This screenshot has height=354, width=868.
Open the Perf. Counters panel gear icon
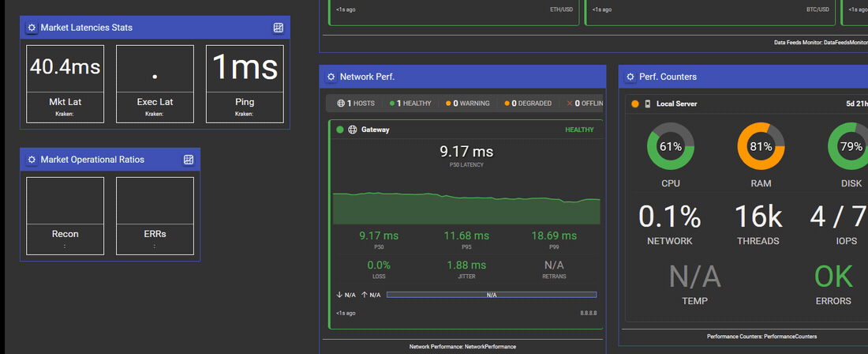click(x=630, y=77)
